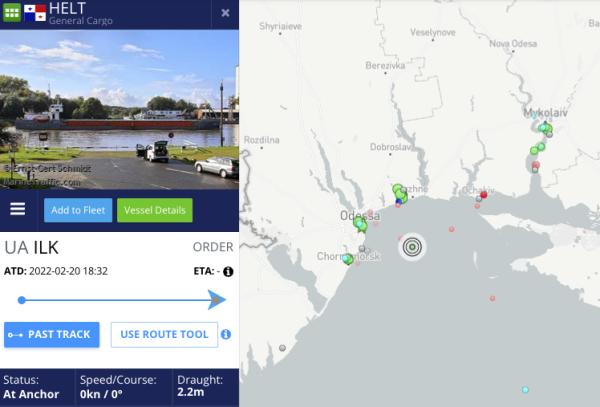
Task: Click the Panama flag icon
Action: 35,13
